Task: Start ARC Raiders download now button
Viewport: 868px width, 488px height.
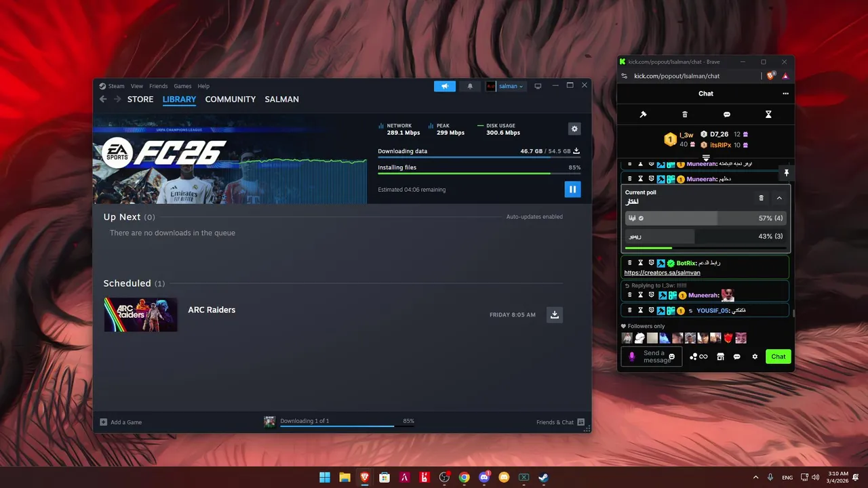Action: point(555,314)
